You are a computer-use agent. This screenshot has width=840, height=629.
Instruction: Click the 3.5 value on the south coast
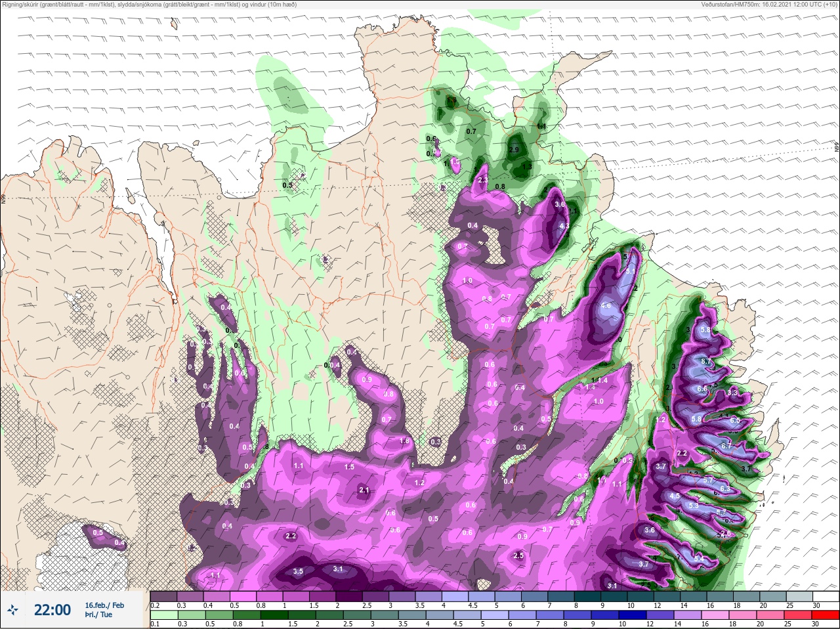[x=298, y=571]
